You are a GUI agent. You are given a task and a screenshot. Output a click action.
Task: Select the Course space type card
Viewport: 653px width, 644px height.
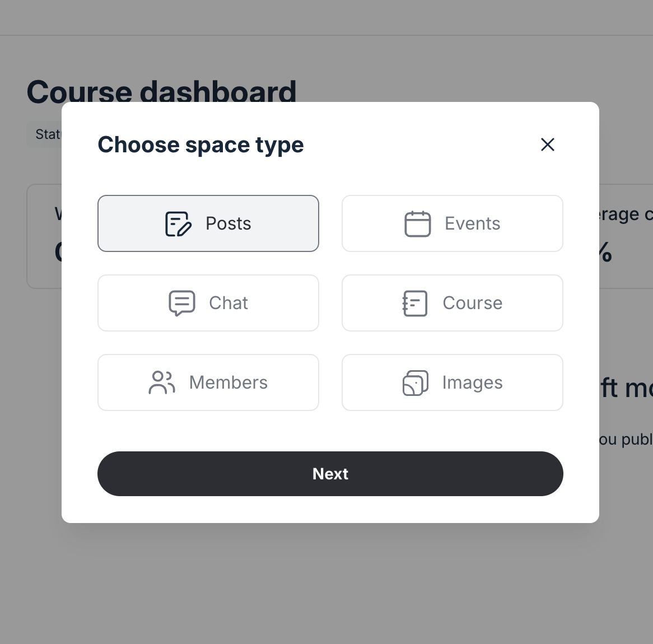click(x=452, y=303)
